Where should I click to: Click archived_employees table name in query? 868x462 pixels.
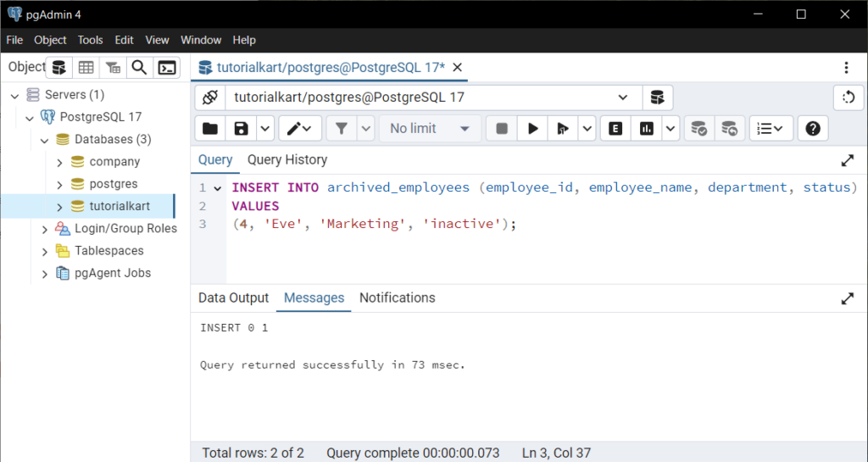pos(398,187)
